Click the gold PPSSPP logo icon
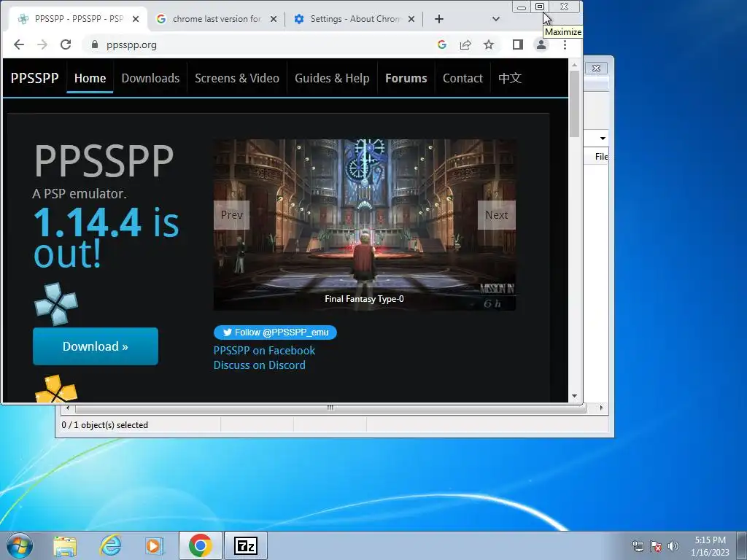This screenshot has height=560, width=747. coord(56,389)
